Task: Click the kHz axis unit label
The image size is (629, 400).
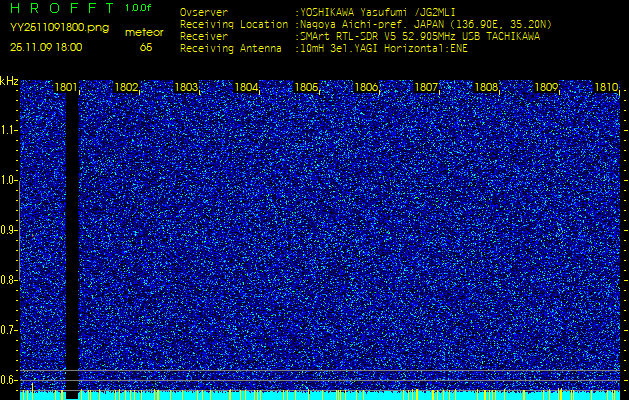Action: (x=9, y=81)
